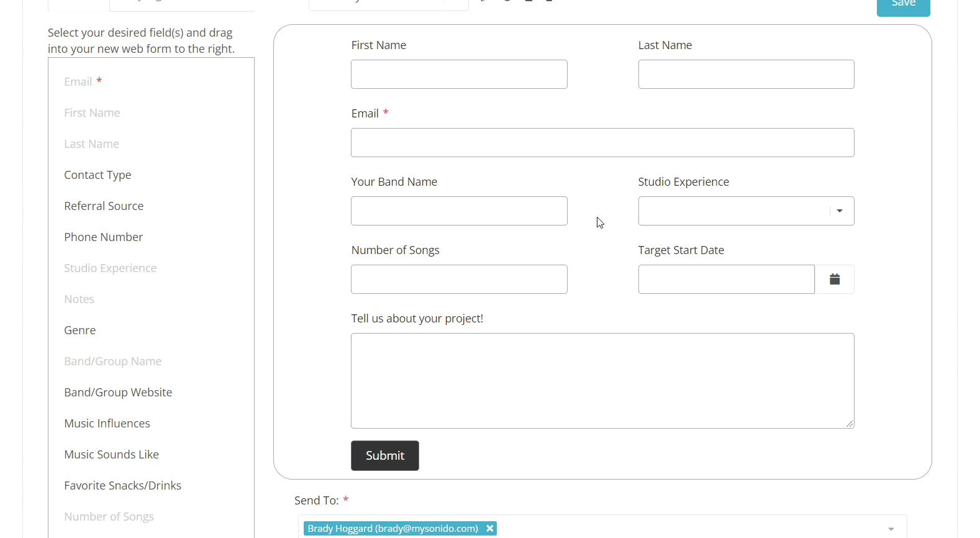980x538 pixels.
Task: Select Referral Source from available fields
Action: coord(104,206)
